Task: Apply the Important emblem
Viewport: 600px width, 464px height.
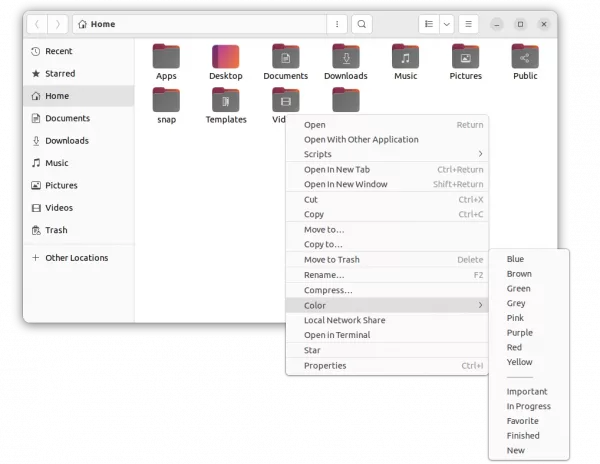Action: (529, 392)
